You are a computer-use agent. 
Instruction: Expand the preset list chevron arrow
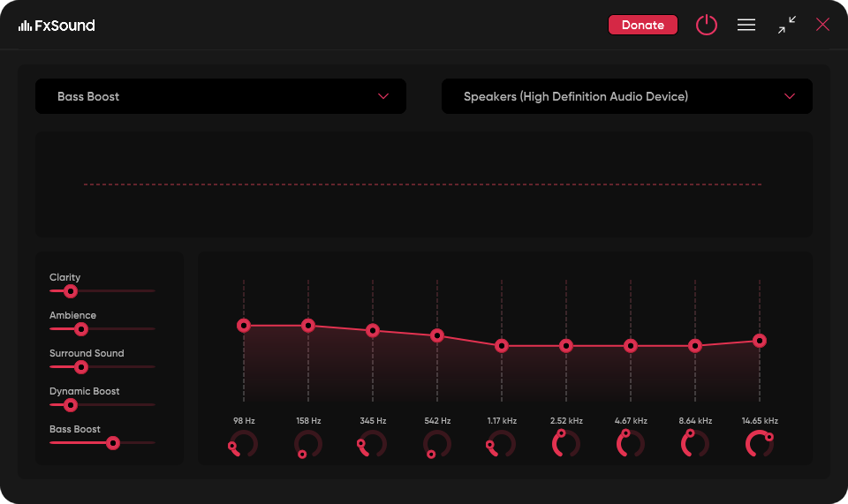click(383, 96)
